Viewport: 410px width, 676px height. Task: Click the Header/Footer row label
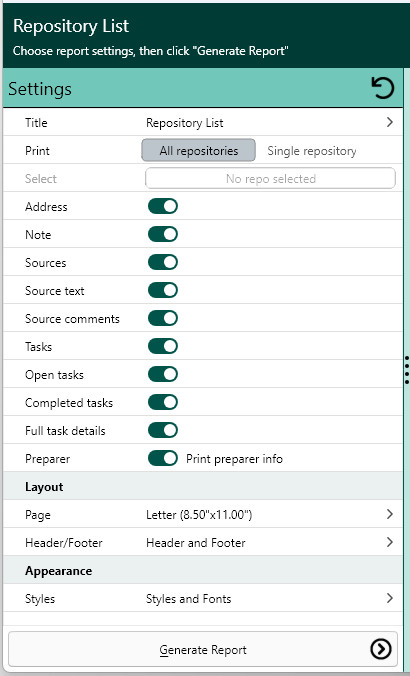pos(63,543)
